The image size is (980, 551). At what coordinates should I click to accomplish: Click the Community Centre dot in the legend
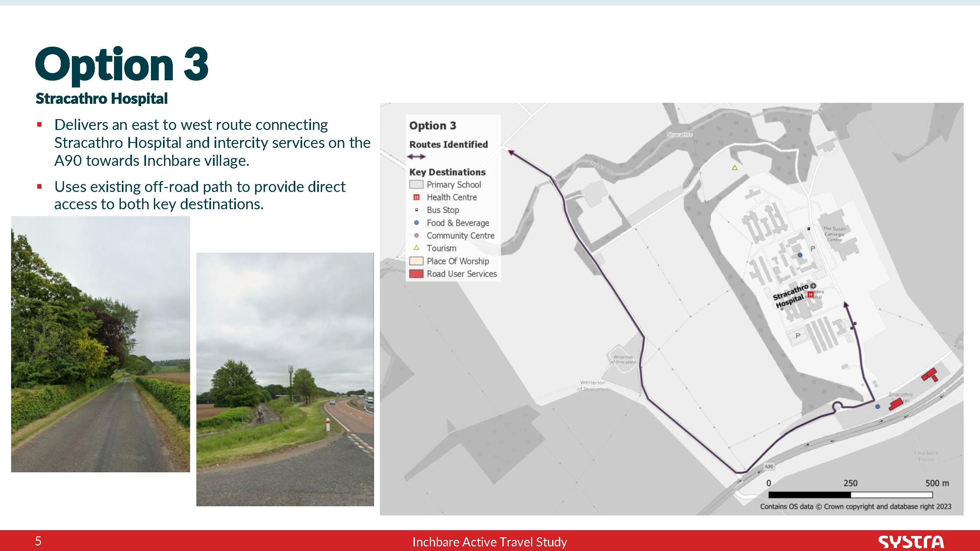pyautogui.click(x=416, y=235)
